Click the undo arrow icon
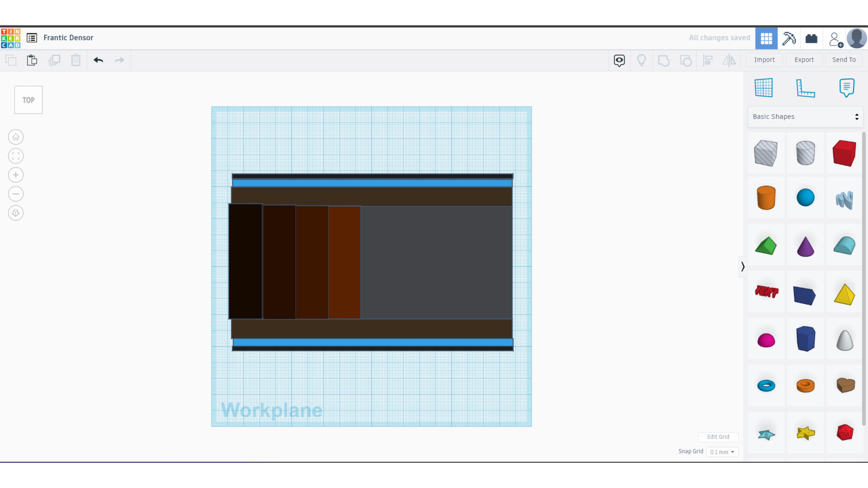Image resolution: width=868 pixels, height=488 pixels. 98,60
